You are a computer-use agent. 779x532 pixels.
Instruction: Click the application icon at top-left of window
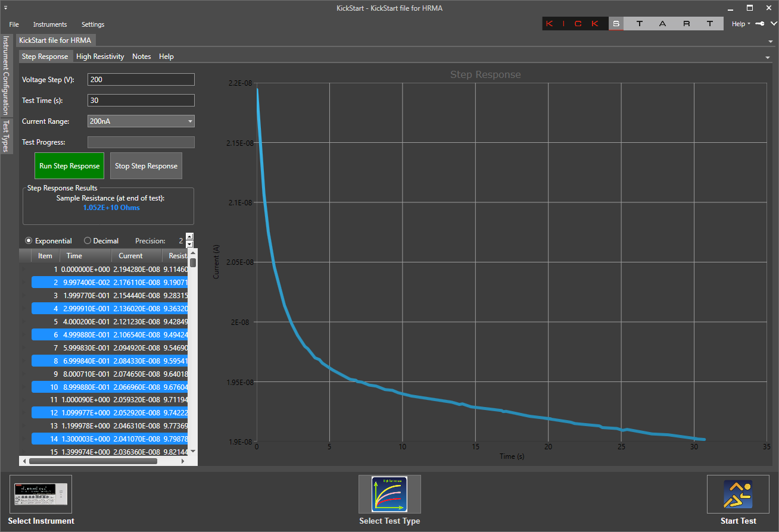(5, 7)
